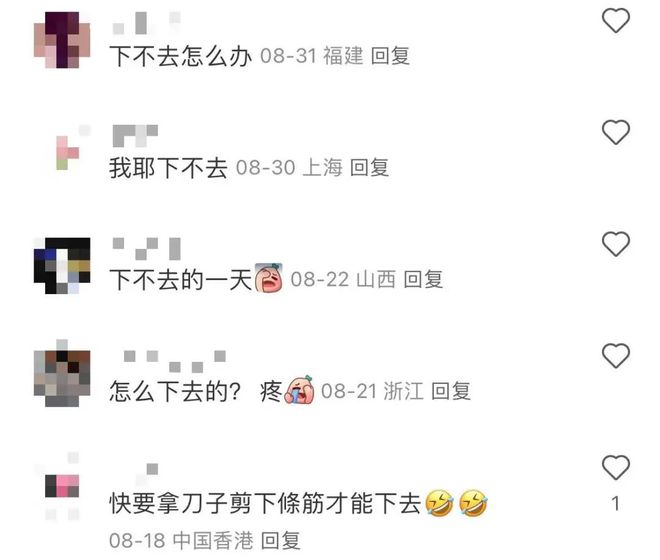Open avatar of 下不去怎么办 commenter
660x560 pixels.
(62, 40)
